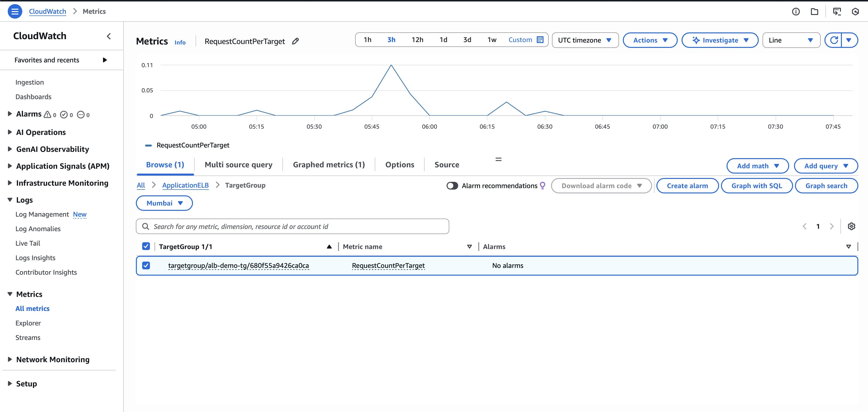Open the CloudShell icon in header
Screen dimensions: 868x412
837,12
